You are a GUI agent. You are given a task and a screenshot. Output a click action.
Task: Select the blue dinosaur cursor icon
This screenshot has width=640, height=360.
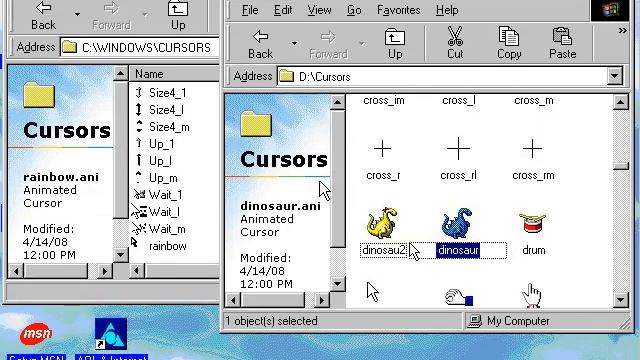[x=457, y=223]
